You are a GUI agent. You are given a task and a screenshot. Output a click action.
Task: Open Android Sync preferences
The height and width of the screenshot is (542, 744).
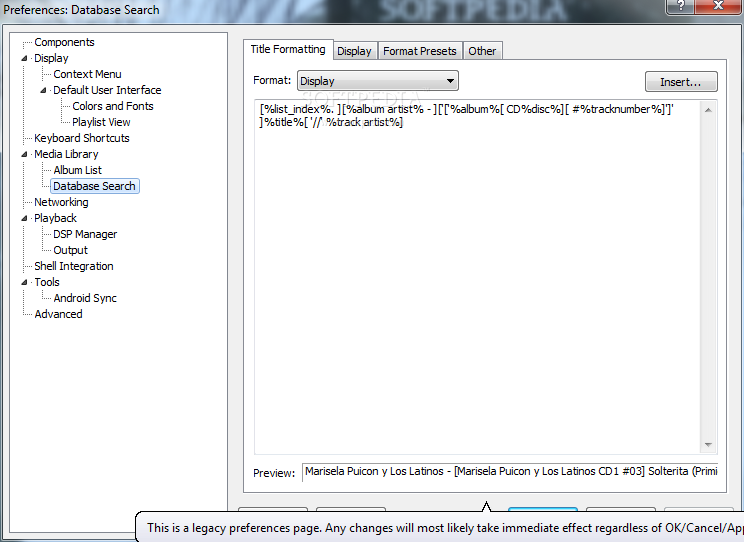(x=85, y=298)
